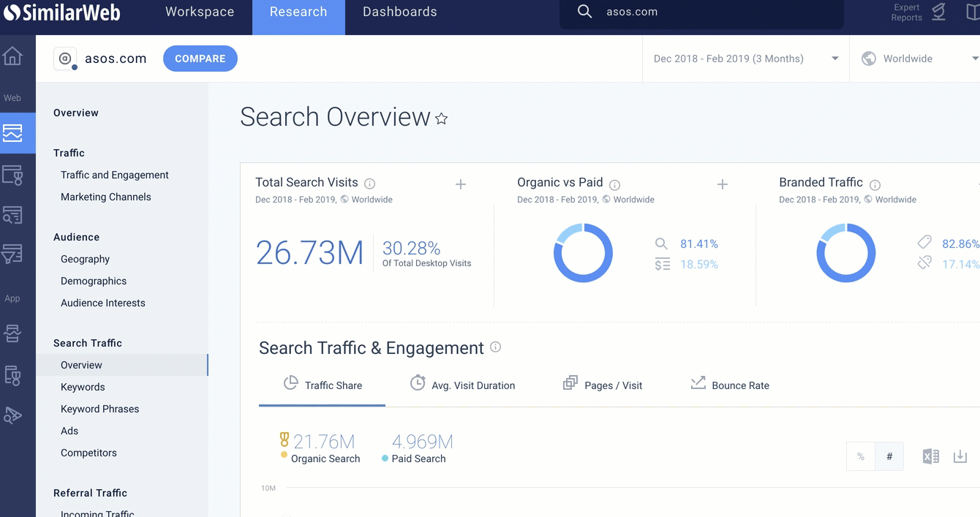Open info icon beside Search Traffic & Engagement
The height and width of the screenshot is (517, 980).
coord(496,347)
